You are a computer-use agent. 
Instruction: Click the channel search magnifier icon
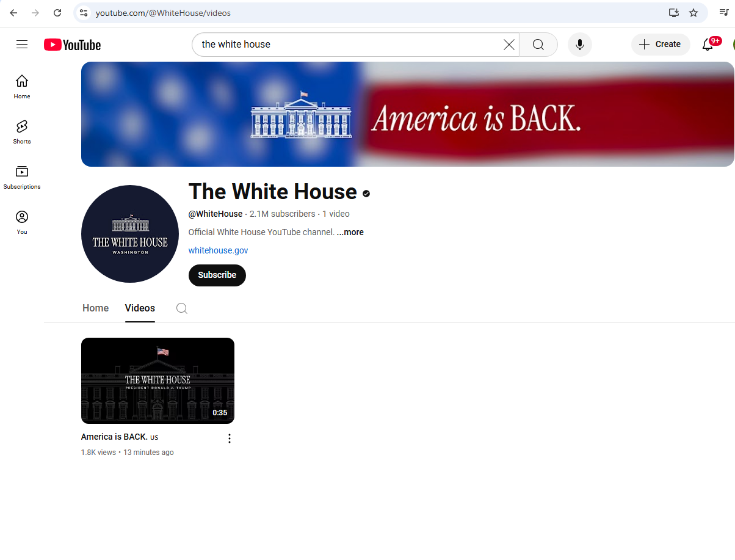pos(182,308)
